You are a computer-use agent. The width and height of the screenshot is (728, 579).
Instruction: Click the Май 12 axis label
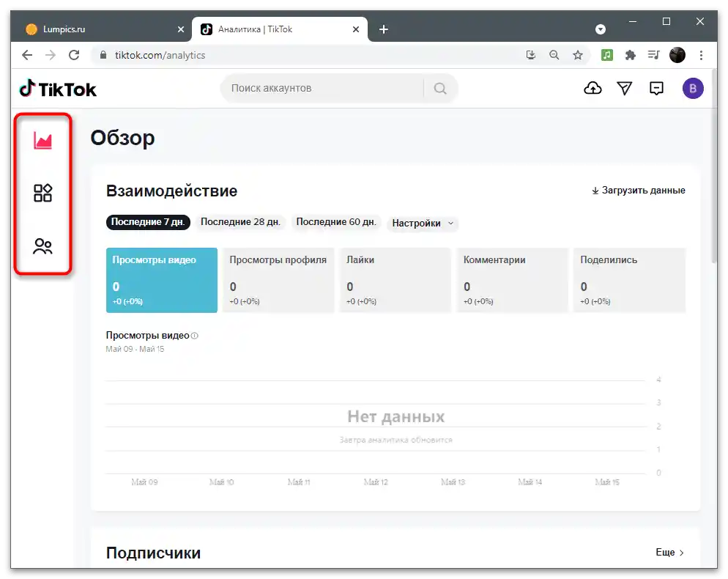pyautogui.click(x=376, y=482)
